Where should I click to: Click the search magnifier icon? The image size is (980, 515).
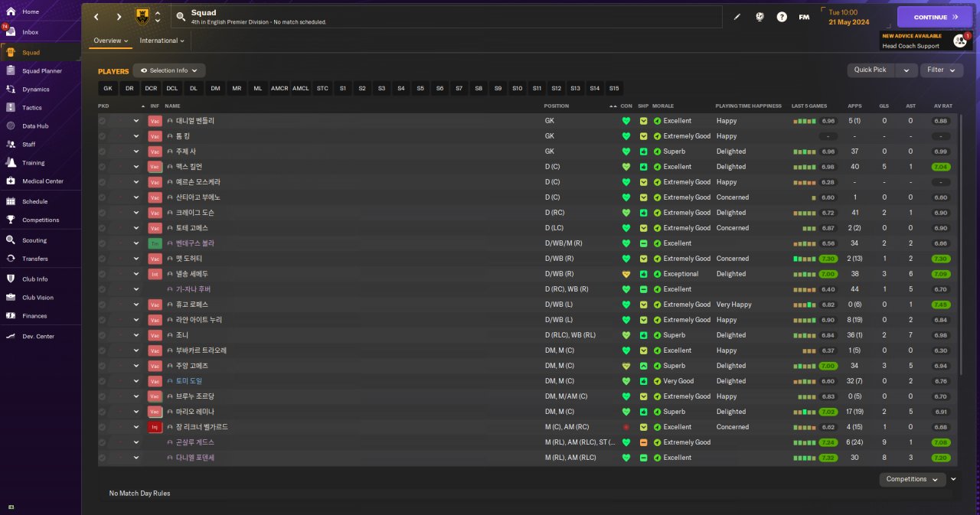click(181, 16)
